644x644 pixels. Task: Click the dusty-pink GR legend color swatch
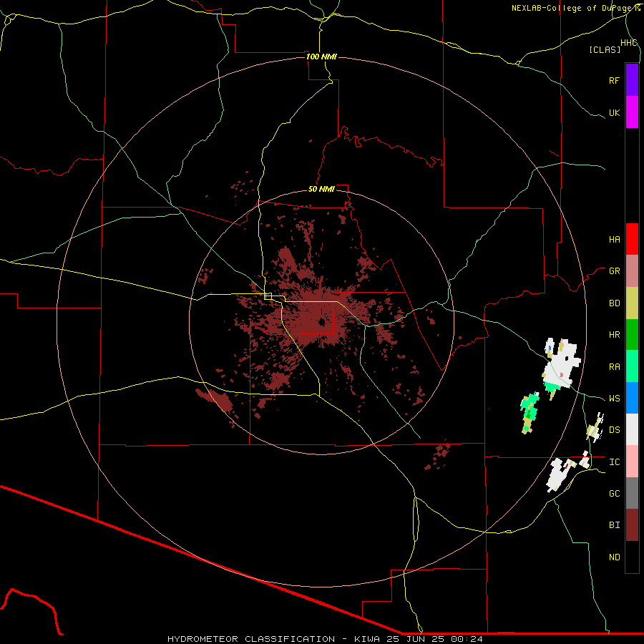point(632,271)
